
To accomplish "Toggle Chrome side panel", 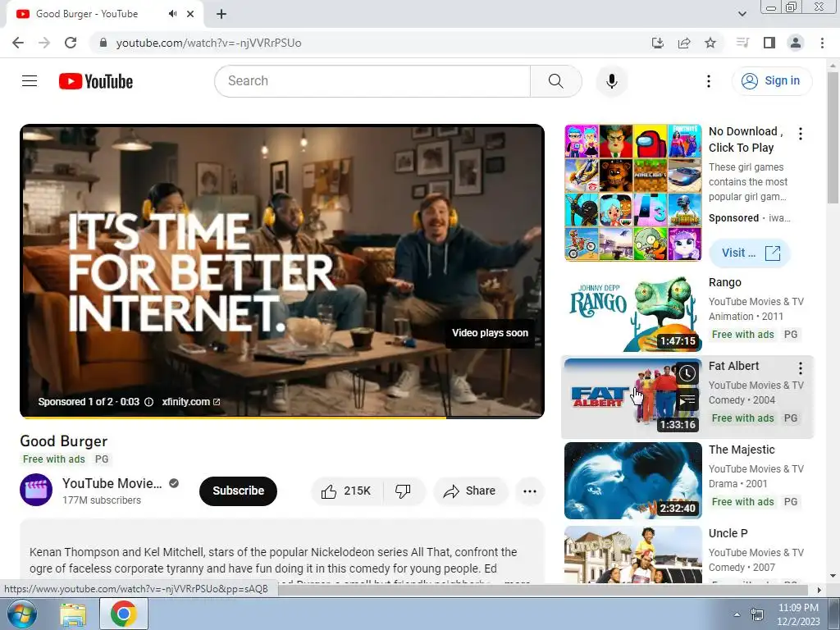I will (x=769, y=43).
